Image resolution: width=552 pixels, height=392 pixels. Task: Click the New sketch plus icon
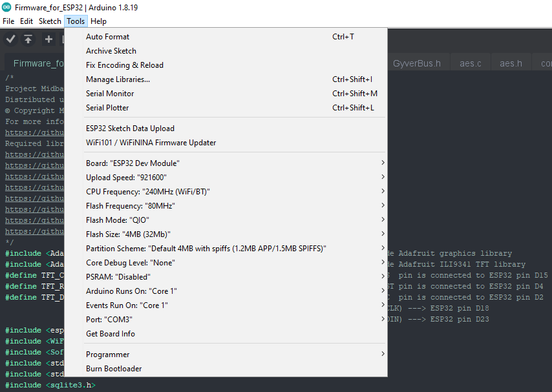(x=48, y=39)
